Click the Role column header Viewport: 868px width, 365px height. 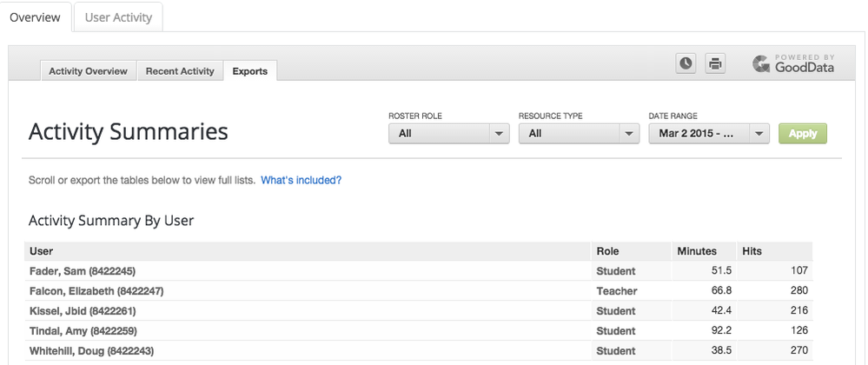(x=607, y=251)
